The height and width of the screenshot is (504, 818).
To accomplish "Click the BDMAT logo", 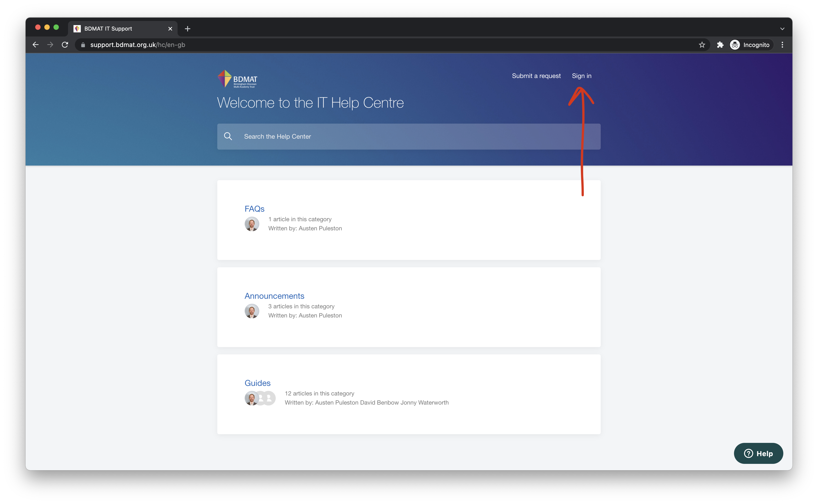I will [x=238, y=79].
